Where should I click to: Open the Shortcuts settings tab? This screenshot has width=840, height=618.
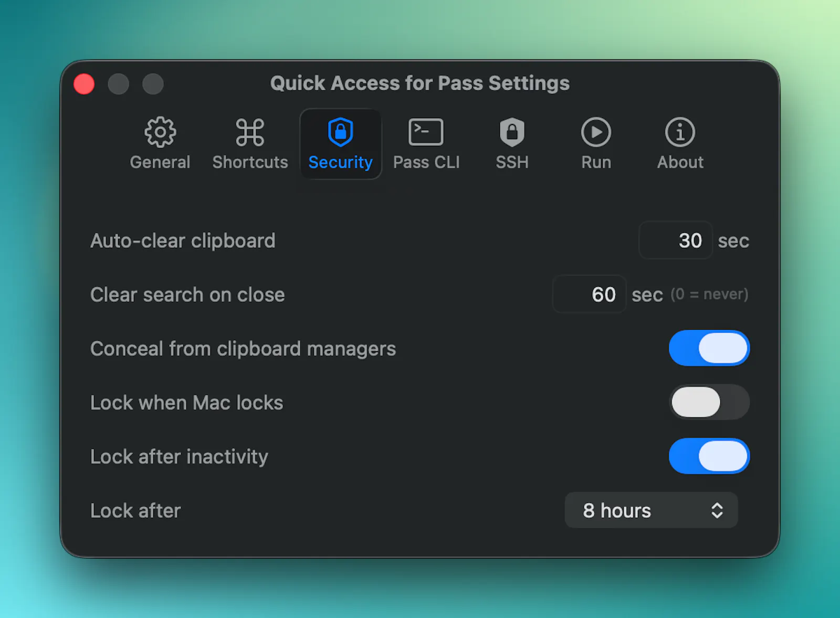click(250, 144)
